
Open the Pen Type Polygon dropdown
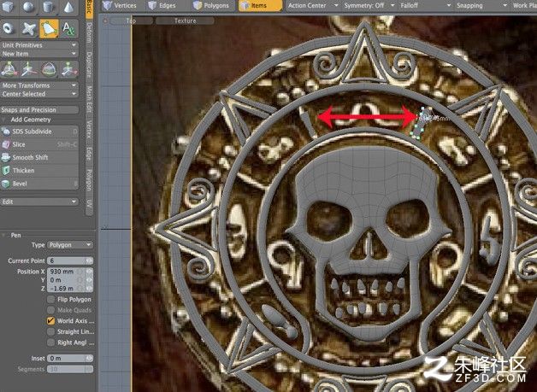[70, 245]
